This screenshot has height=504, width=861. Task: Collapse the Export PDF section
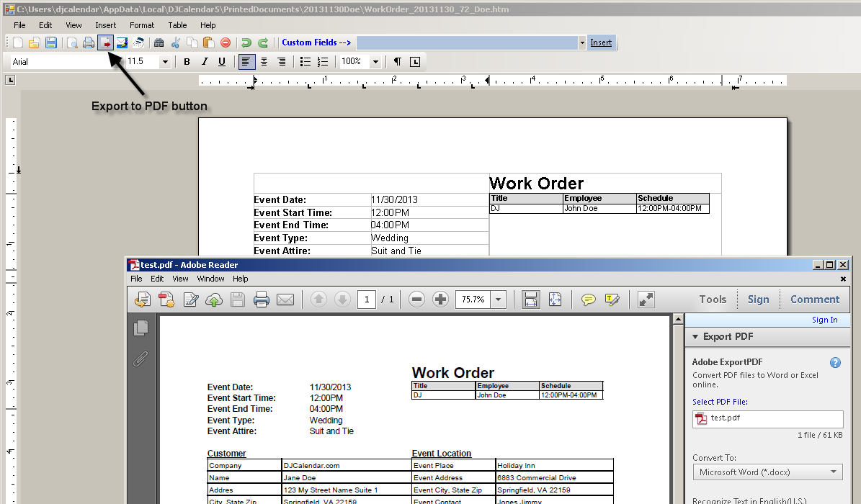pos(695,336)
